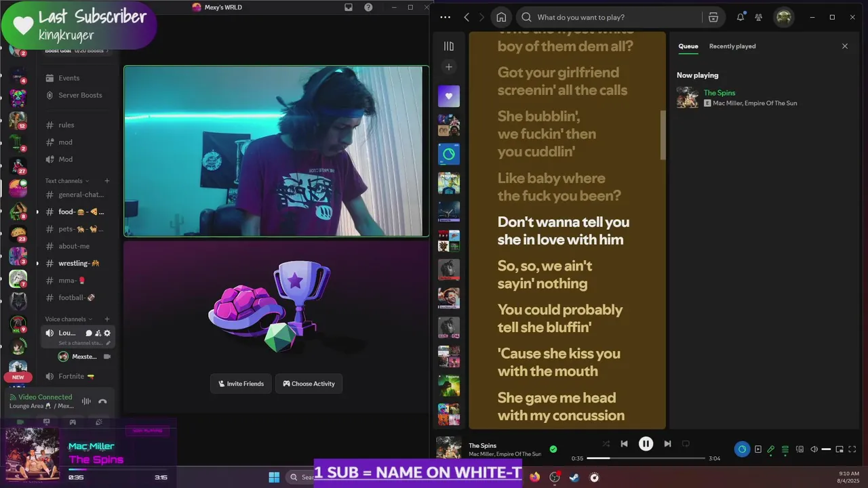Open the Lounge voice channel chat
Image resolution: width=868 pixels, height=488 pixels.
(89, 333)
